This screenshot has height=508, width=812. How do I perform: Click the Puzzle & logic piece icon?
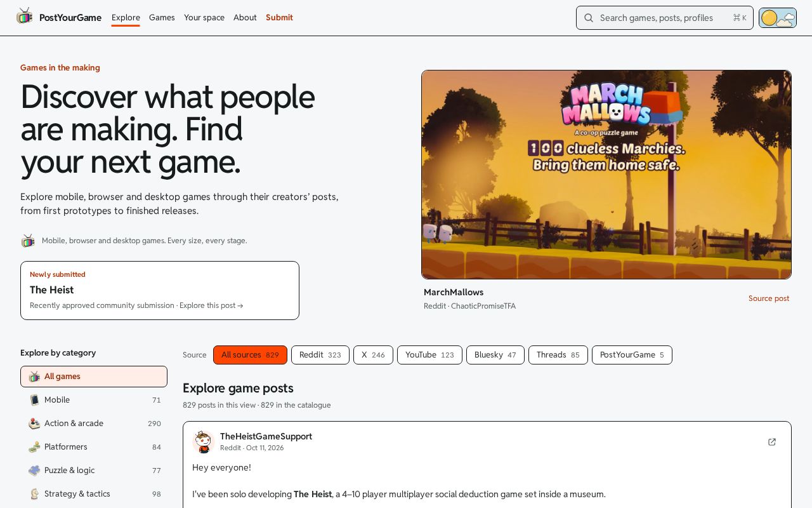point(34,471)
